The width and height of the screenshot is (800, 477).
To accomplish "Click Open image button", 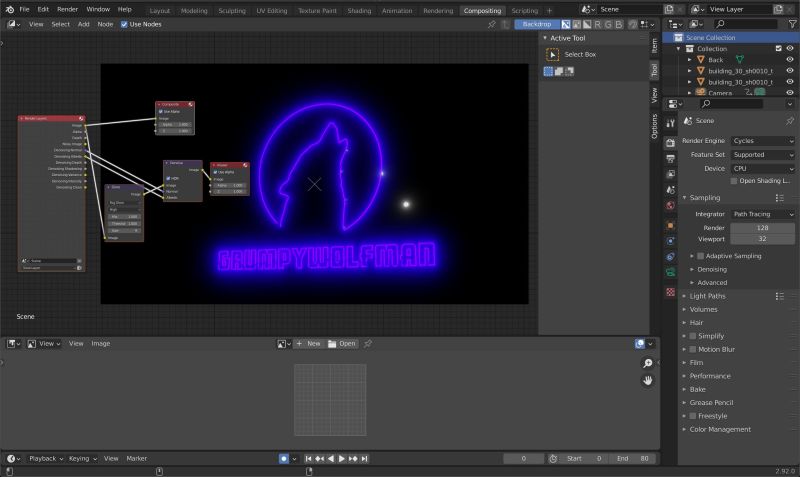I will pyautogui.click(x=342, y=344).
